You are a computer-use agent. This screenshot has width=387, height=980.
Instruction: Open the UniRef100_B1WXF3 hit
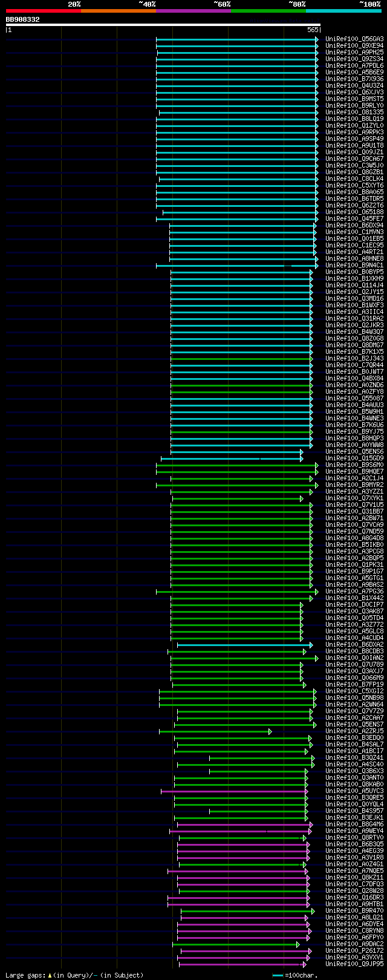(354, 305)
